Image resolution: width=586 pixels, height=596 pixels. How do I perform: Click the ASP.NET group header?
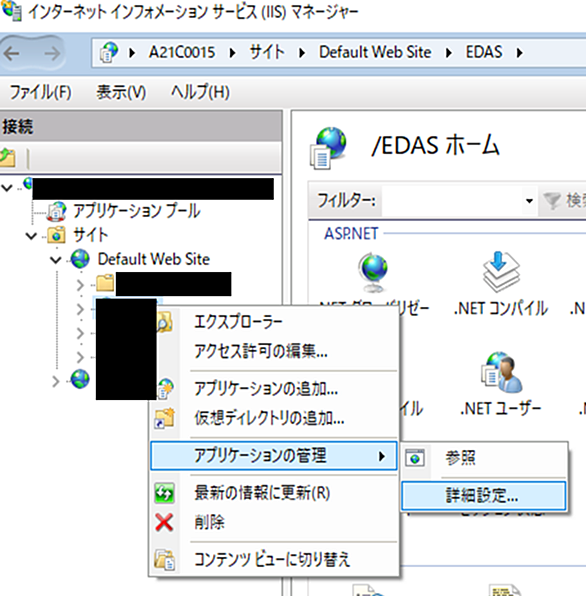351,234
